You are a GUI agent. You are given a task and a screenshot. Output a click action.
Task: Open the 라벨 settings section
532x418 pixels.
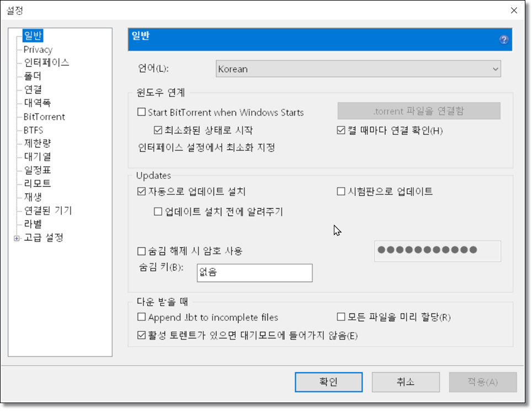tap(33, 224)
